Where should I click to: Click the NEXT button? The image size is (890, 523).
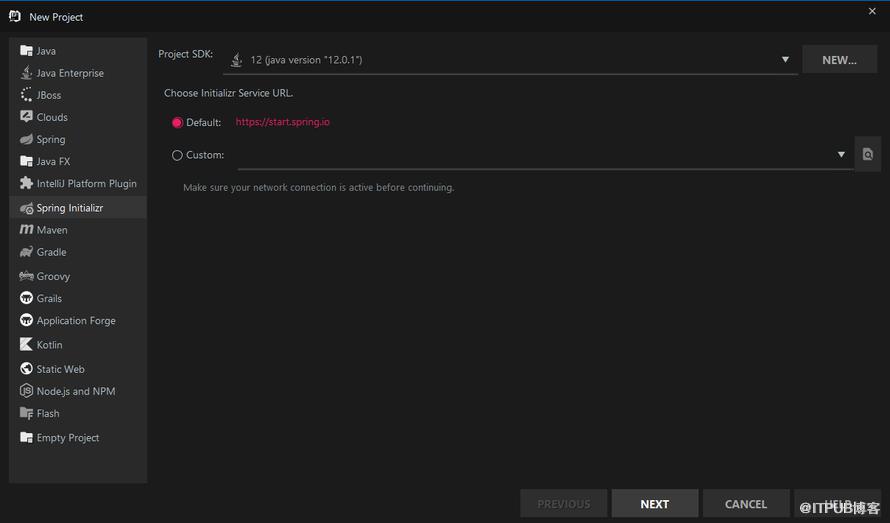[x=655, y=504]
